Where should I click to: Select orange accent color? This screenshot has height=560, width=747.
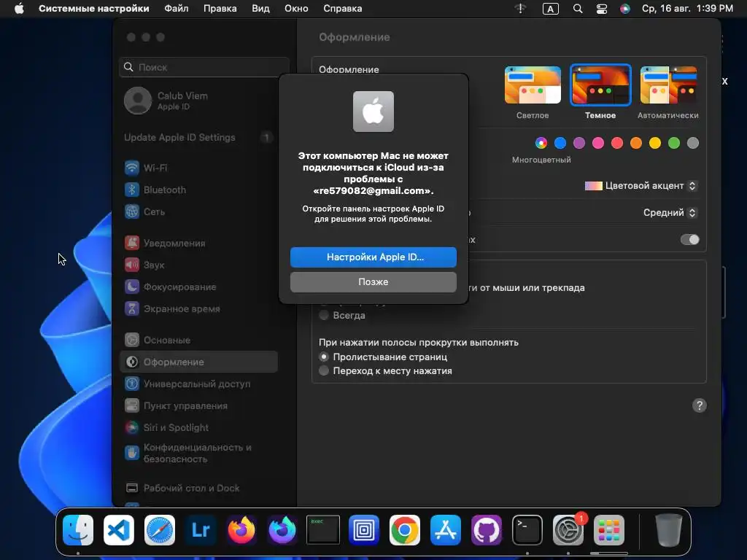[x=636, y=143]
